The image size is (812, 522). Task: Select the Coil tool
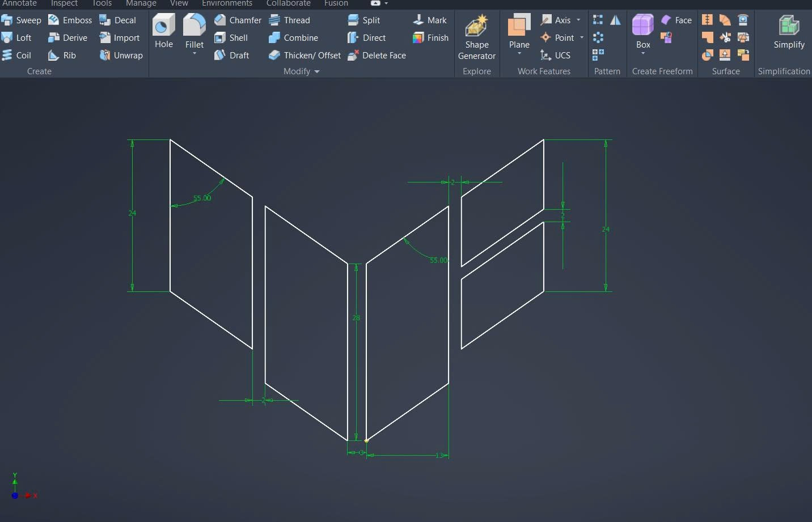(16, 56)
